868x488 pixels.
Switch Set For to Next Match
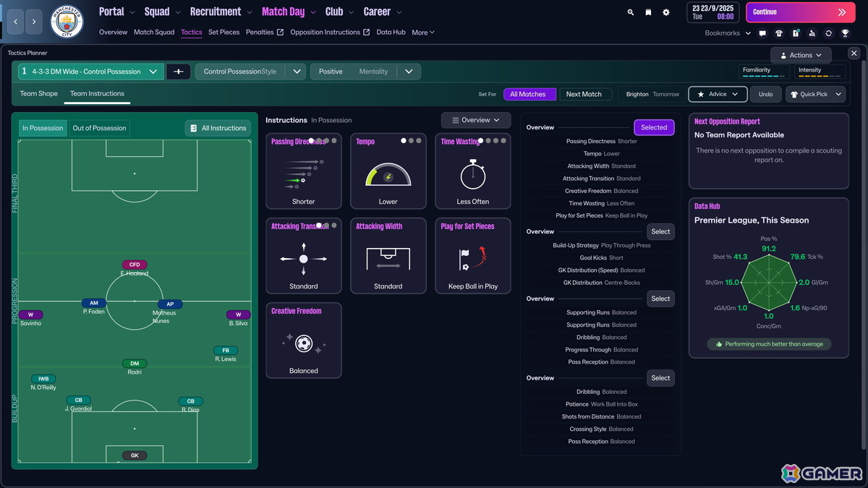click(586, 94)
